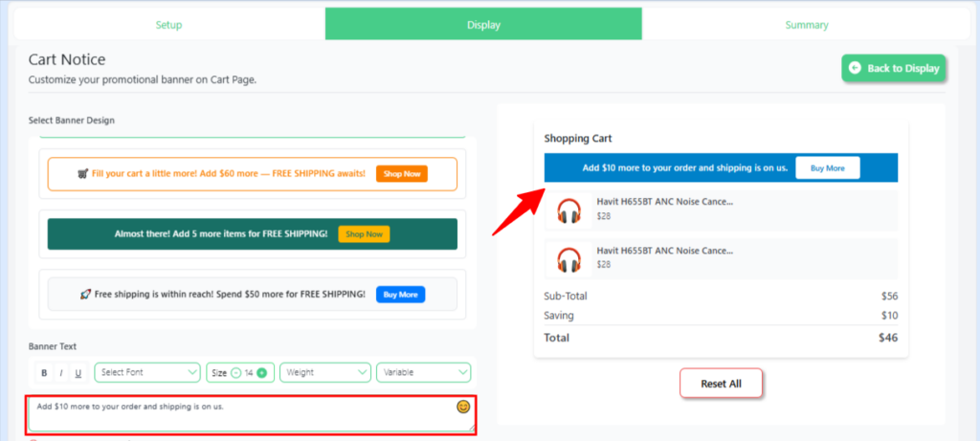Open the Weight dropdown
Image resolution: width=980 pixels, height=441 pixels.
pos(325,372)
